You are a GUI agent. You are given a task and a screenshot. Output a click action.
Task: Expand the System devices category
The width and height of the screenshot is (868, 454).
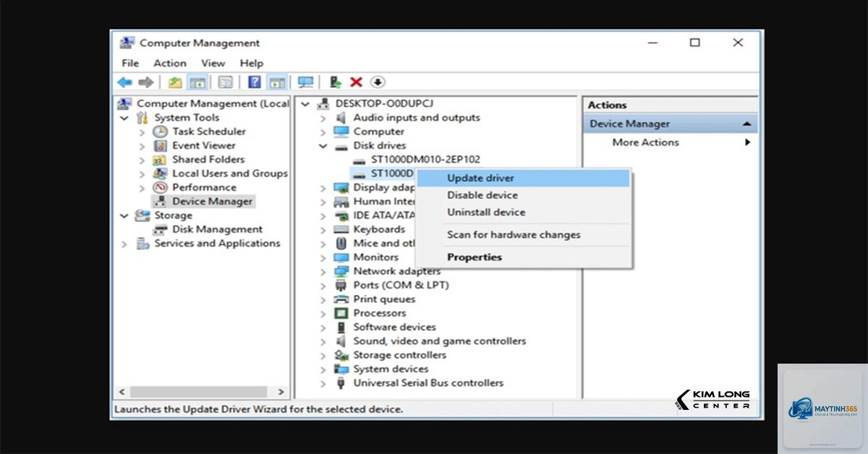coord(323,369)
